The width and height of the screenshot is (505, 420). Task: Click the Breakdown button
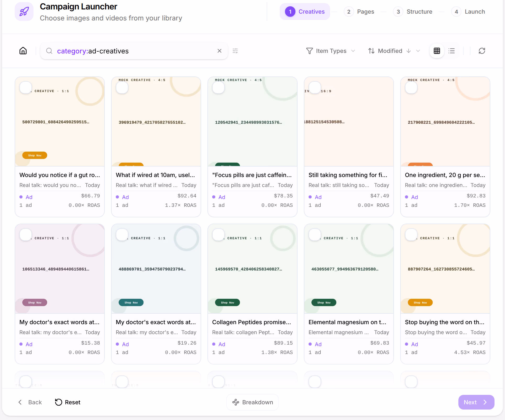[x=252, y=402]
